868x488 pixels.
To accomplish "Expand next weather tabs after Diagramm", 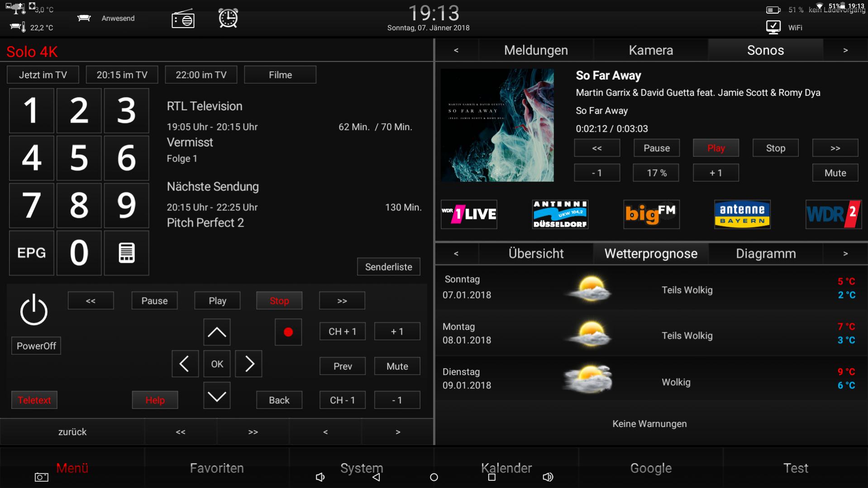I will (x=845, y=254).
